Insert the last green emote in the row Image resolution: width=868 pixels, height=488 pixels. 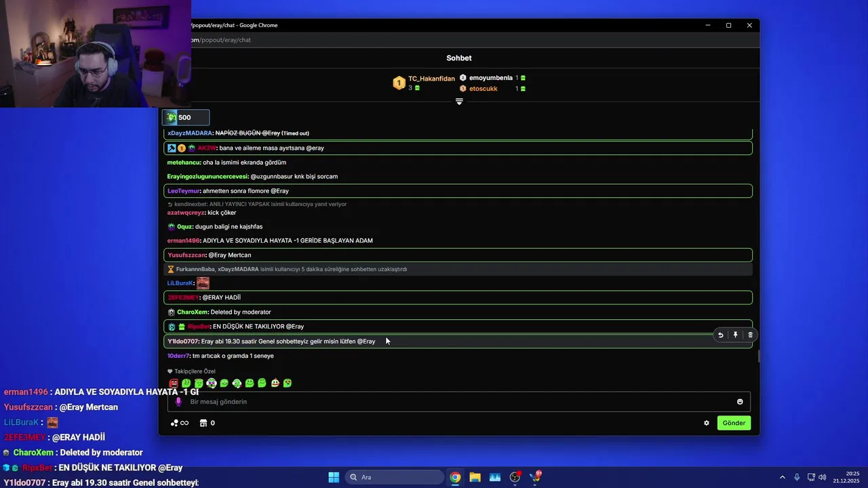point(288,384)
